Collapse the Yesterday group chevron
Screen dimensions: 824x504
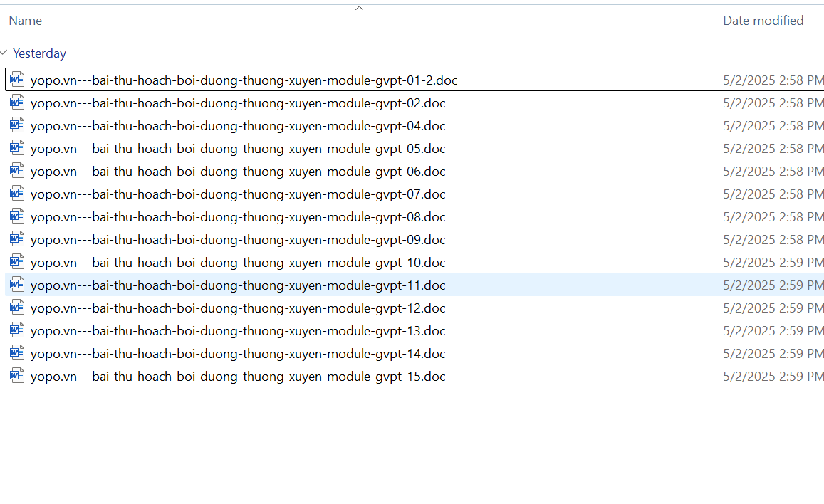point(5,53)
